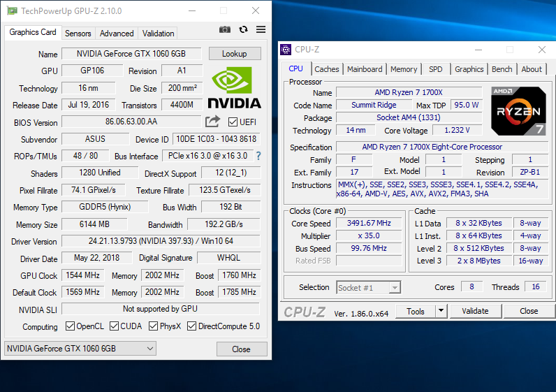The width and height of the screenshot is (556, 392).
Task: Click the Bus Speed 99.76 MHz value
Action: tap(369, 248)
